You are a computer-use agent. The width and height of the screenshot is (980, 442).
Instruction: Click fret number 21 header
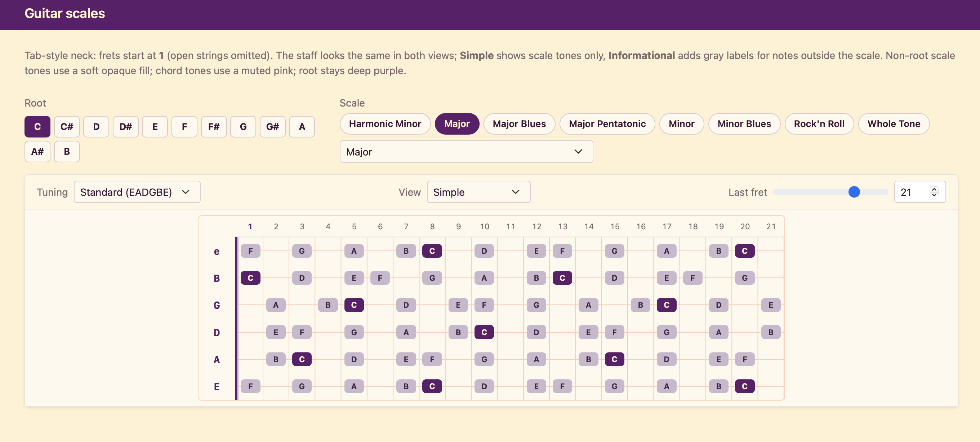point(771,226)
